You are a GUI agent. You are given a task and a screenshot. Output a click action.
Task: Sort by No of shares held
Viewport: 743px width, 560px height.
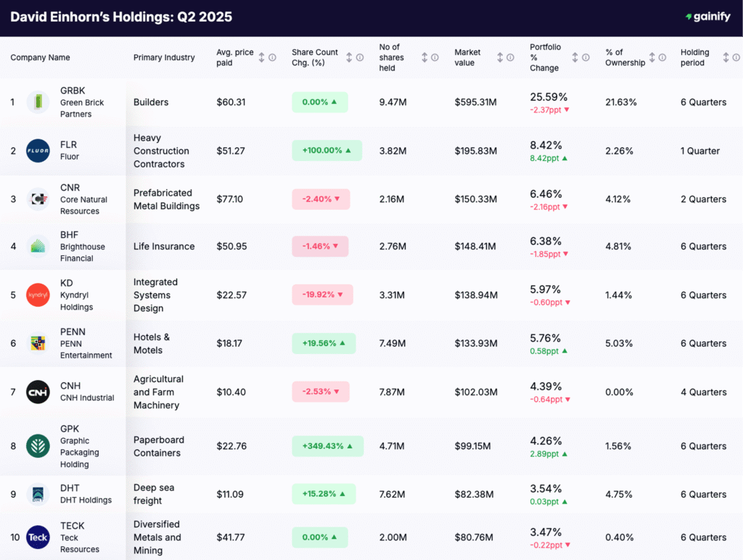point(424,57)
